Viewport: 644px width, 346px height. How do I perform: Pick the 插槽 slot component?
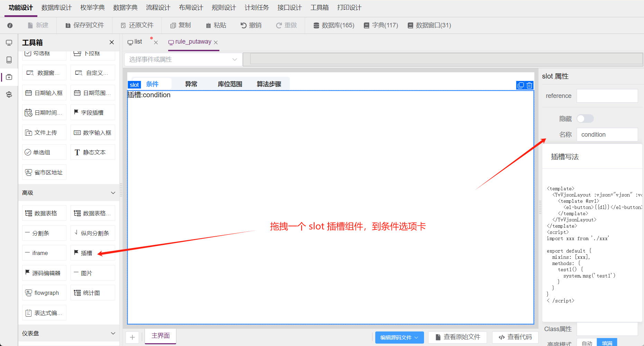93,253
